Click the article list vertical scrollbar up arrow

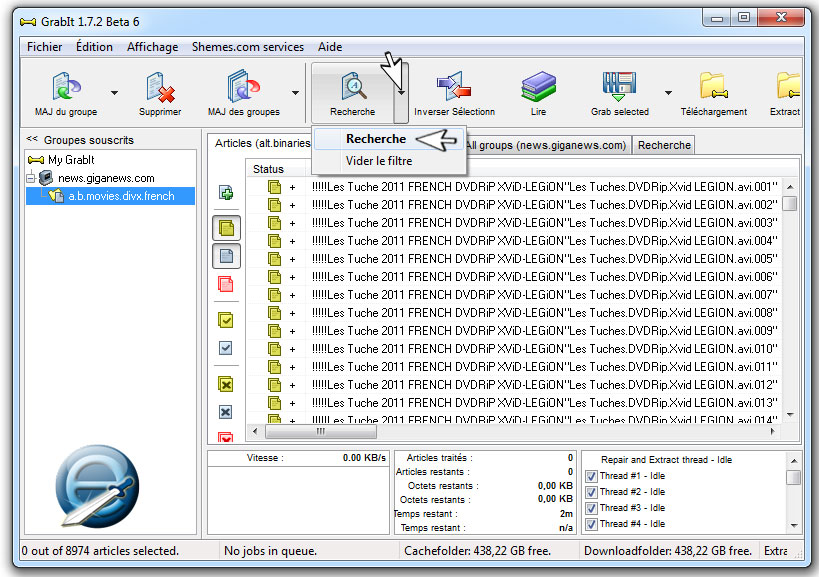click(x=790, y=187)
